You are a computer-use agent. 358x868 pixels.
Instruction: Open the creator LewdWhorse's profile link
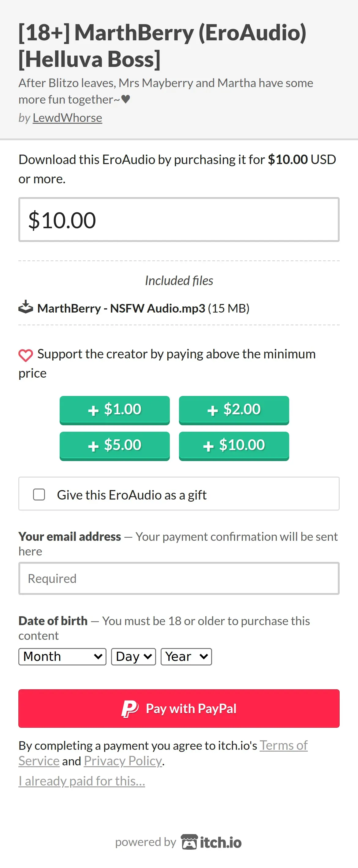click(x=68, y=118)
